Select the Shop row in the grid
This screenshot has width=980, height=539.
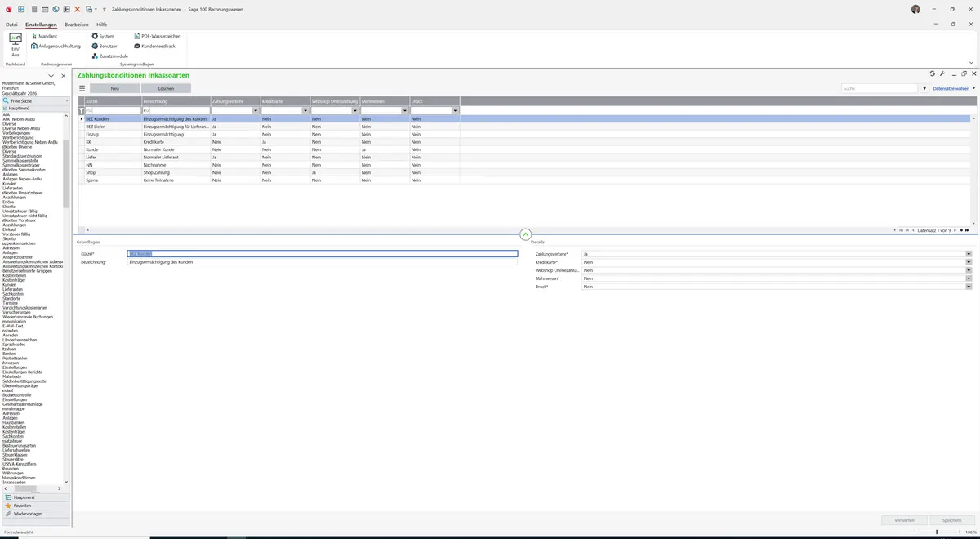[x=526, y=172]
